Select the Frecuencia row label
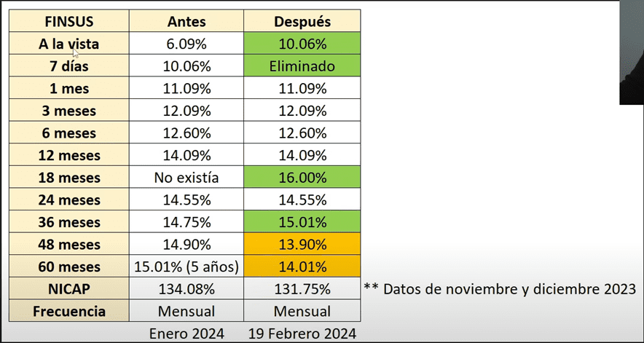The image size is (644, 343). click(x=69, y=311)
